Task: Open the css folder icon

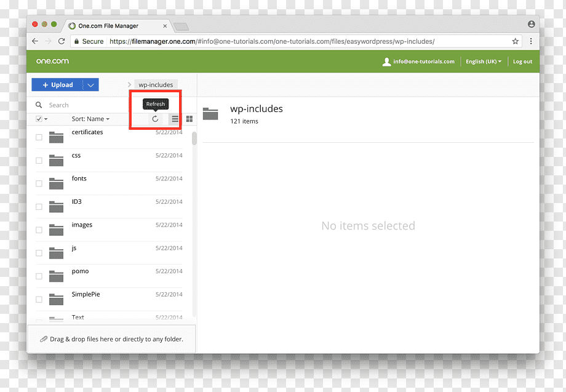Action: click(x=57, y=160)
